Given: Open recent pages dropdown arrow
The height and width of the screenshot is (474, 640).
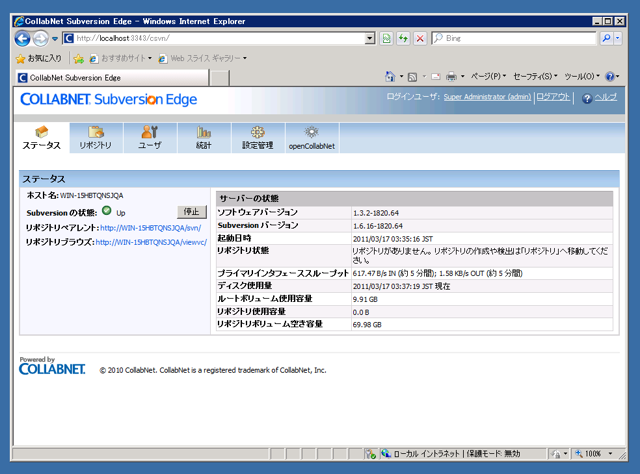Looking at the screenshot, I should [x=55, y=39].
